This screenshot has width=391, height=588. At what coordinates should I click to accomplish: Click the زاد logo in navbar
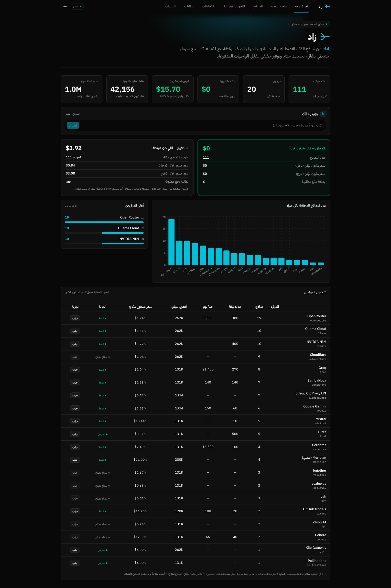(324, 7)
